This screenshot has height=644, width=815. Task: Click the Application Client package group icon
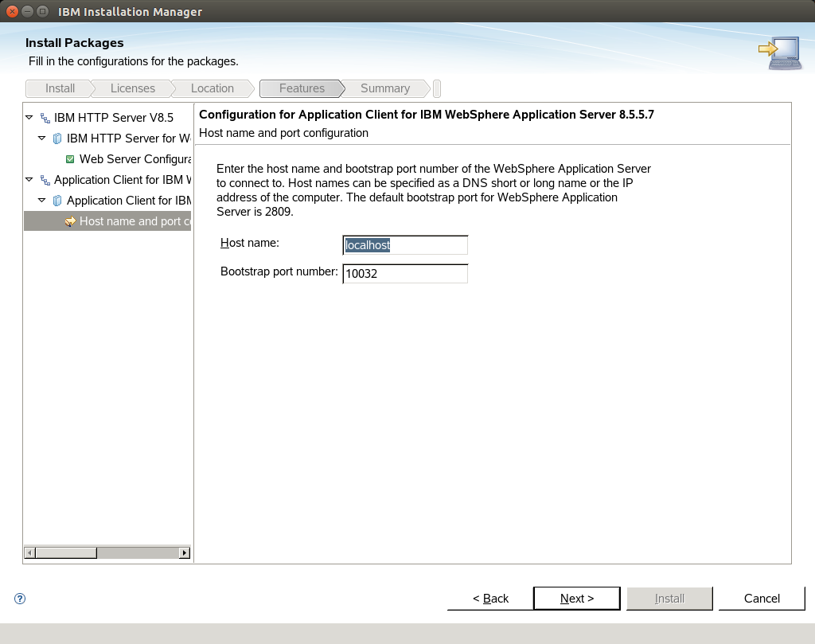[x=45, y=181]
